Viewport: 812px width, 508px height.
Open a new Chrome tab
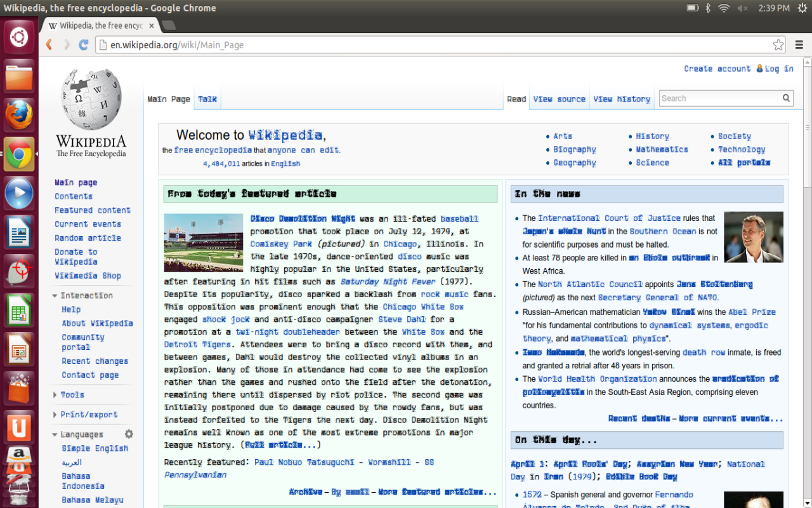[x=169, y=25]
